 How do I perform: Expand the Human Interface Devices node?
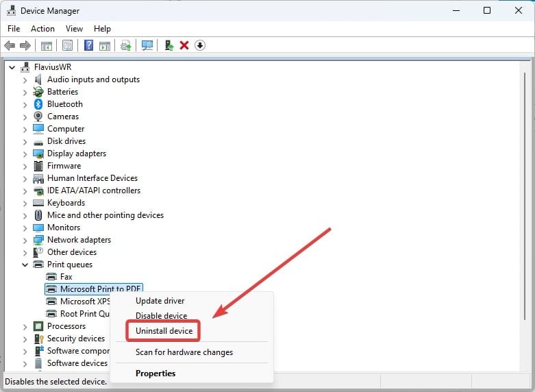click(25, 179)
